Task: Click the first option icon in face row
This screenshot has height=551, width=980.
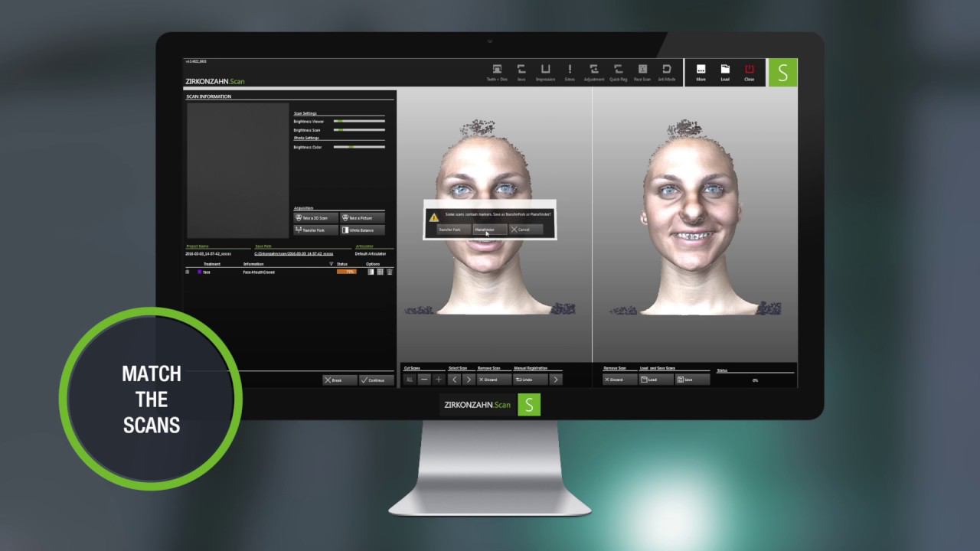Action: tap(371, 272)
